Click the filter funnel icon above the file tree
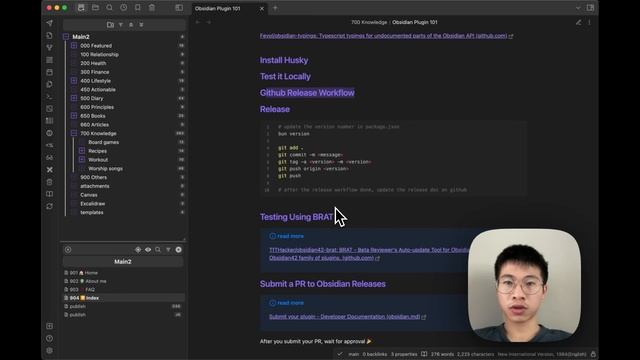Viewport: 640px width, 360px height. click(121, 24)
